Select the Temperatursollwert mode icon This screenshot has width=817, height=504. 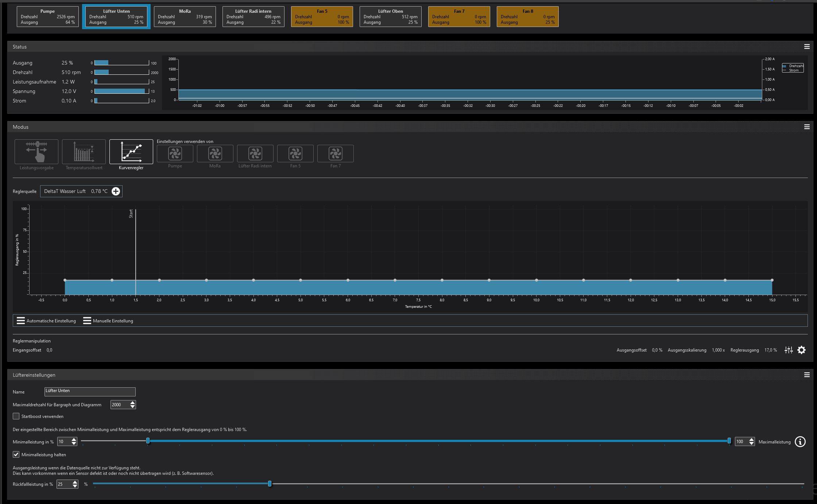(84, 152)
